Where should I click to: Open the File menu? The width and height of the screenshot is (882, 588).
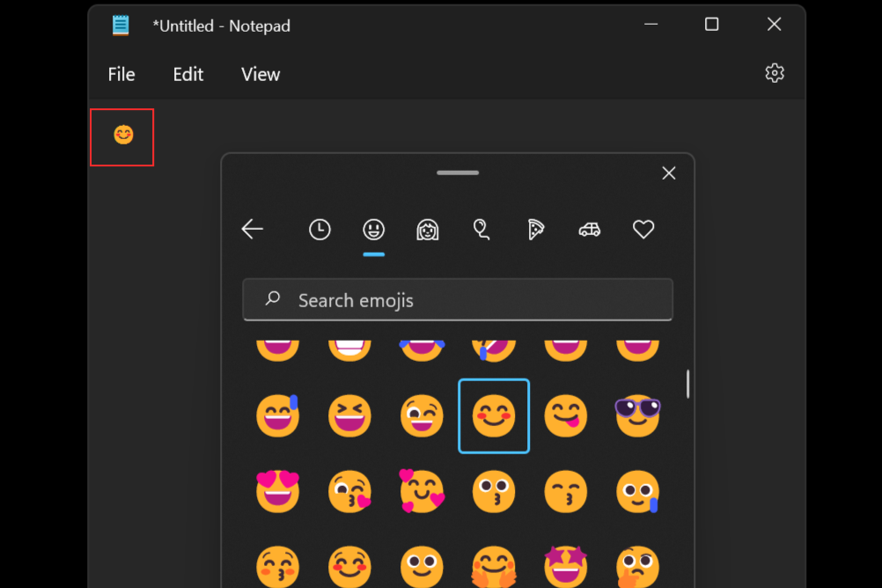121,75
